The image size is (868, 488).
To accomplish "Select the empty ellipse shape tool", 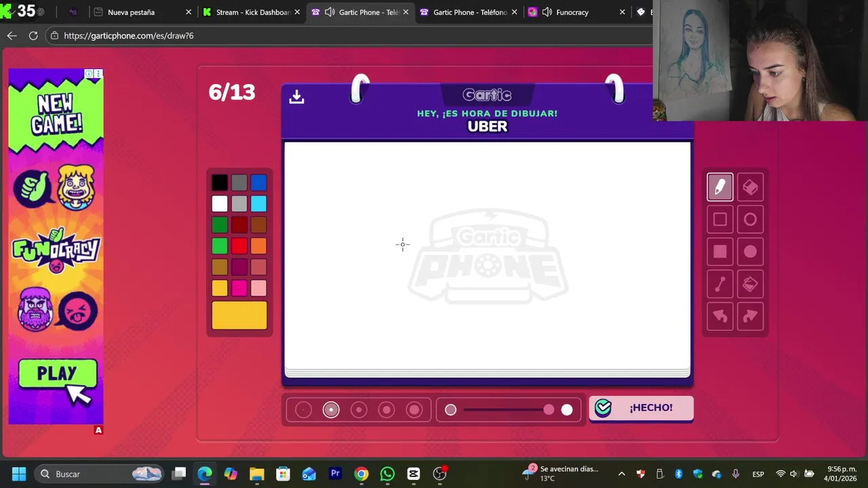I will [750, 220].
